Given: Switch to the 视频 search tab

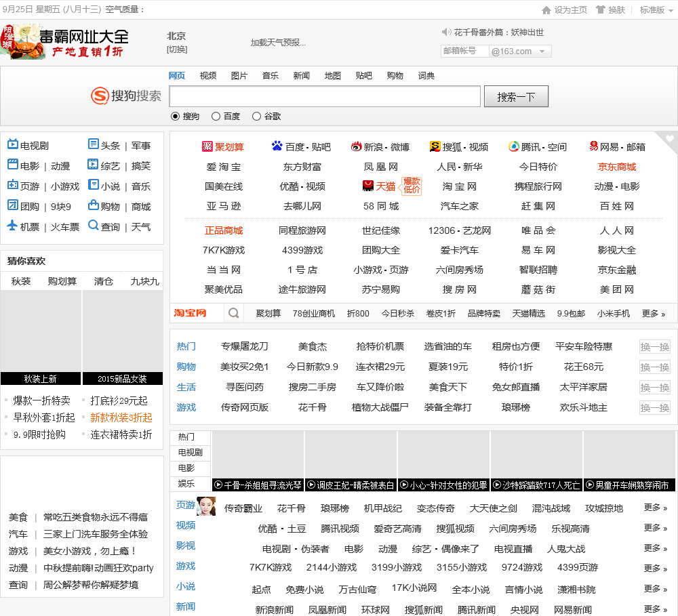Looking at the screenshot, I should pyautogui.click(x=208, y=76).
